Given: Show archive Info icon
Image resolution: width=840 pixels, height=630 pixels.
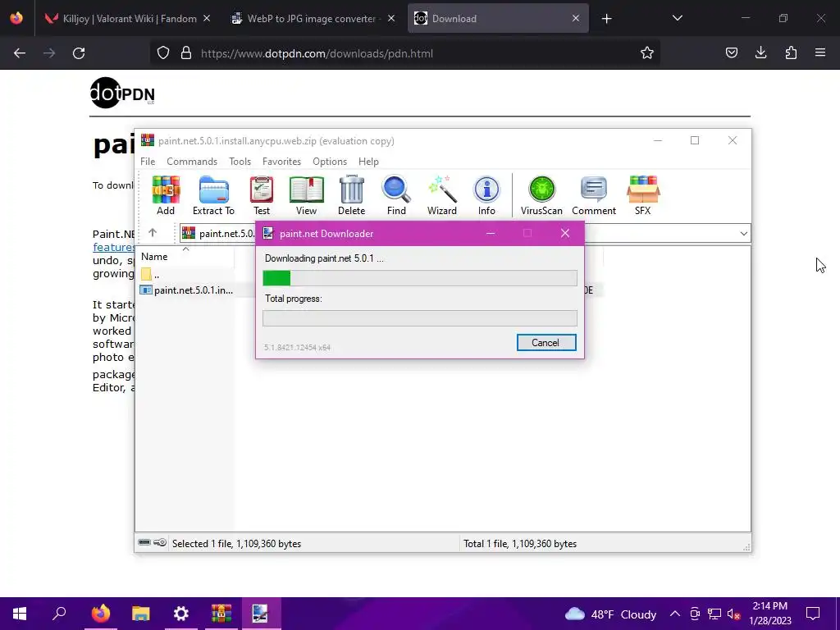Looking at the screenshot, I should (x=486, y=195).
